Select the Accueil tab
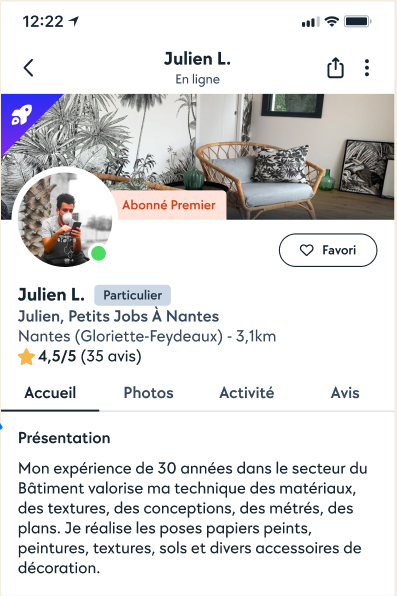This screenshot has height=596, width=397. tap(50, 393)
